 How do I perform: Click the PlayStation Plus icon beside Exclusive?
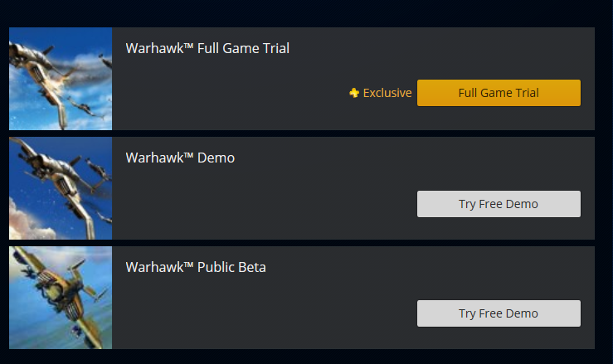[x=354, y=93]
